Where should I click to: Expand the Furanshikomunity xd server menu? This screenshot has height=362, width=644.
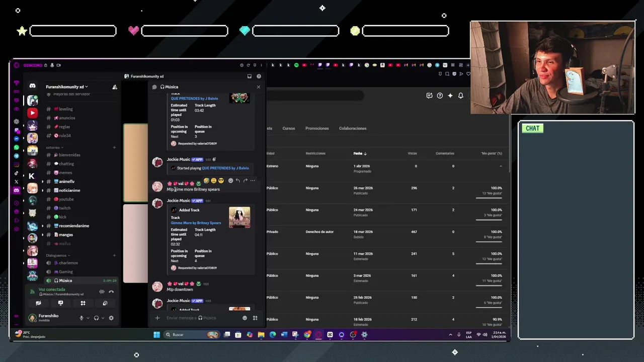tap(66, 87)
